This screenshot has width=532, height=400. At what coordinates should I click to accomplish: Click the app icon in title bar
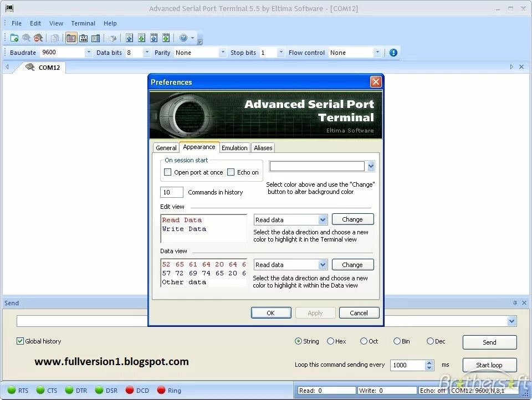coord(9,8)
